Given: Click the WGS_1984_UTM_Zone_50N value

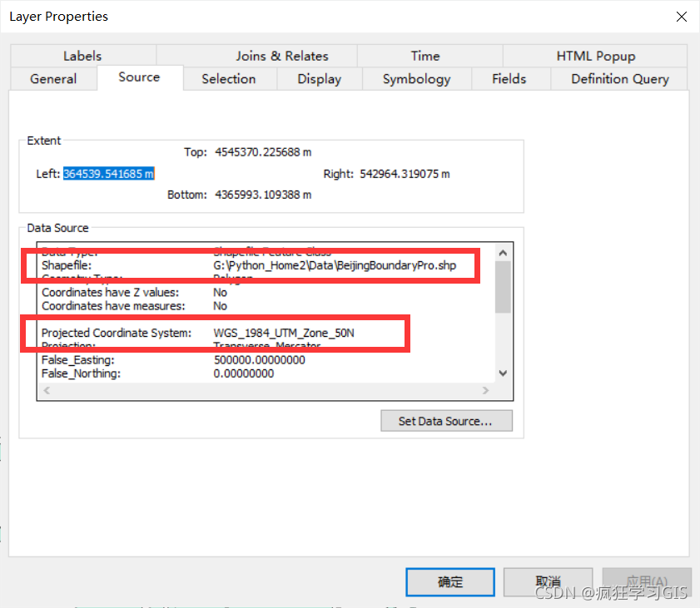Looking at the screenshot, I should click(x=284, y=333).
